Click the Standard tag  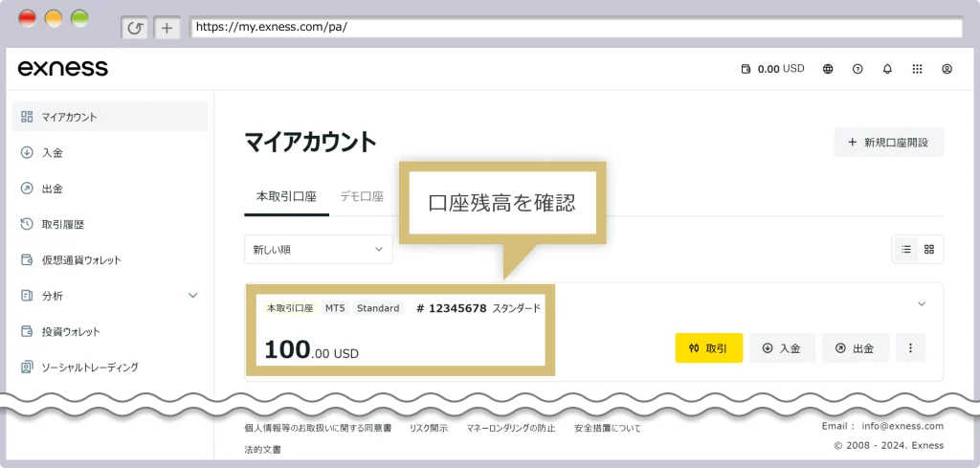[378, 308]
